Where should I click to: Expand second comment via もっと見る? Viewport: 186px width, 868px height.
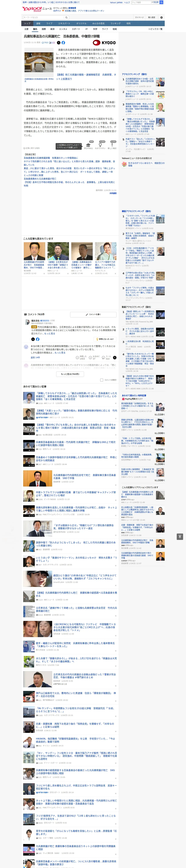pos(60,353)
